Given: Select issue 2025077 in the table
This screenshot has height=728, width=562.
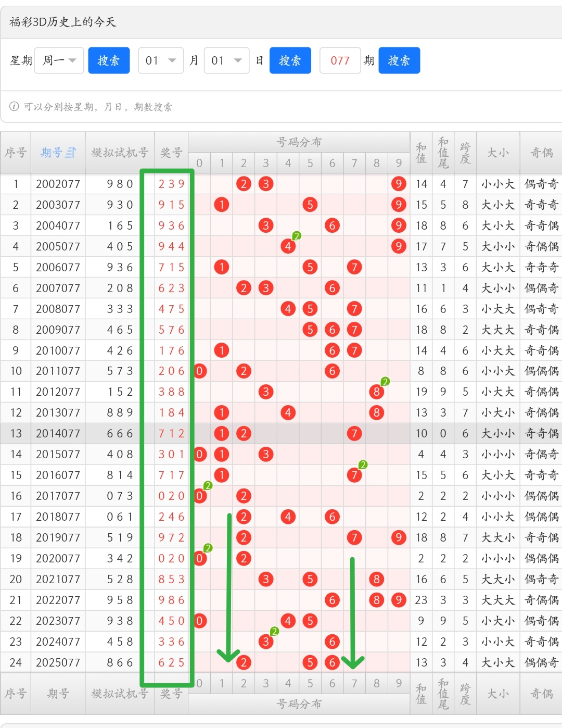Looking at the screenshot, I should (58, 662).
